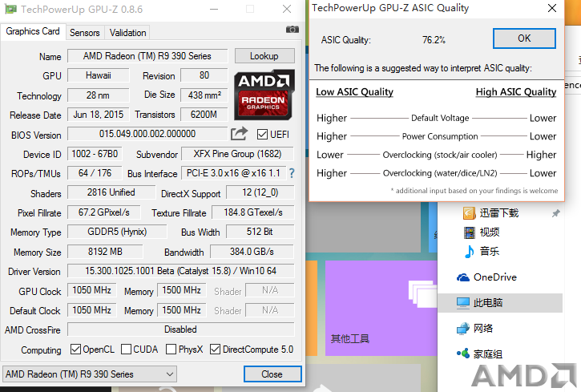Click OK in the ASIC Quality dialog
This screenshot has width=581, height=392.
pos(524,38)
